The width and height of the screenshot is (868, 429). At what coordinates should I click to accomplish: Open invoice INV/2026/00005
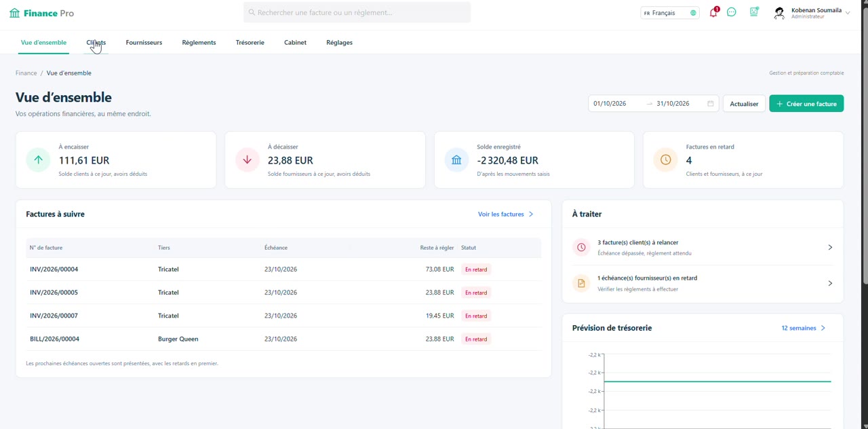[x=54, y=293]
